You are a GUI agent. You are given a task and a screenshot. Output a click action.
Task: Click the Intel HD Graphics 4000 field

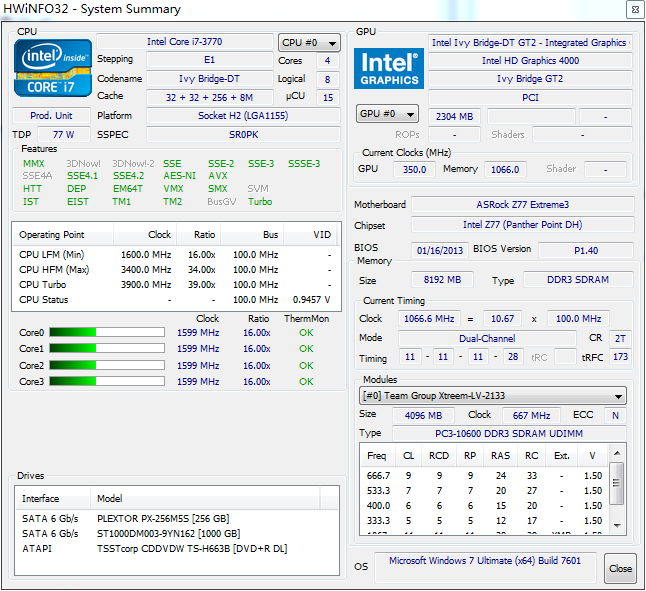pyautogui.click(x=530, y=61)
